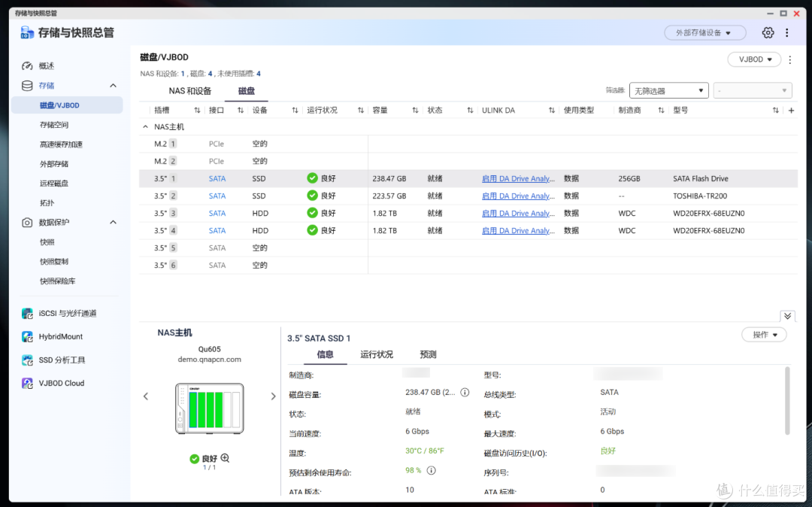Select the Disks tab
Image resolution: width=812 pixels, height=507 pixels.
pyautogui.click(x=246, y=91)
